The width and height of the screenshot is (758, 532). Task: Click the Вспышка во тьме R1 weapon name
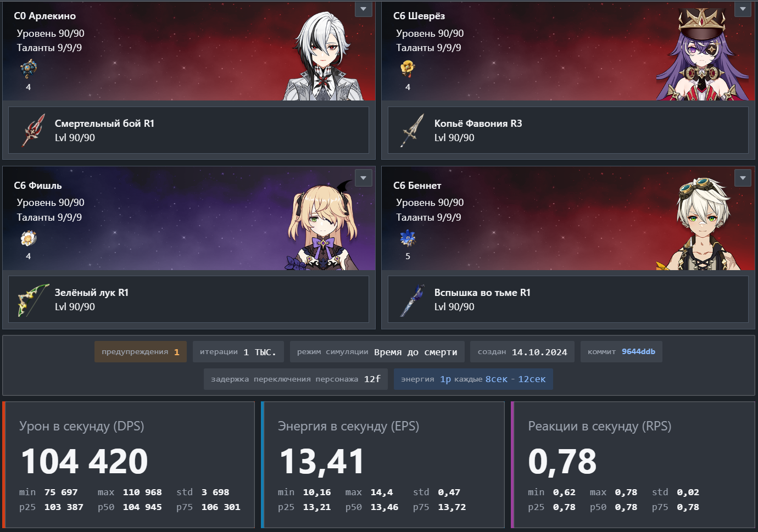[482, 293]
